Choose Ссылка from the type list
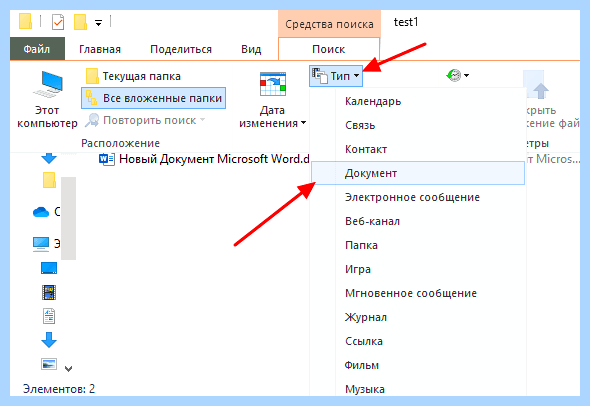 417,341
